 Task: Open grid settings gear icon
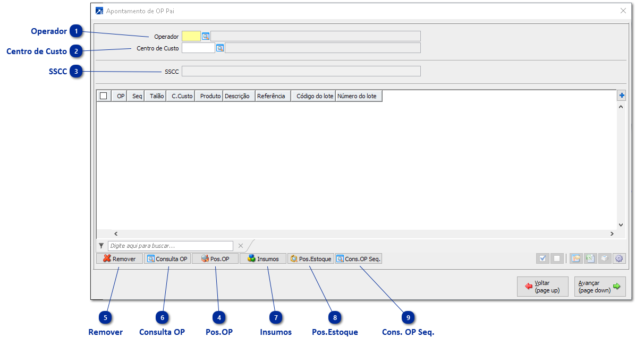click(618, 259)
